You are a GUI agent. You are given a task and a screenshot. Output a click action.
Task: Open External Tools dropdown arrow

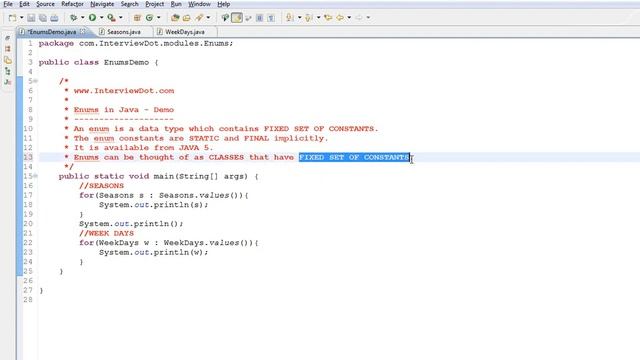click(120, 18)
